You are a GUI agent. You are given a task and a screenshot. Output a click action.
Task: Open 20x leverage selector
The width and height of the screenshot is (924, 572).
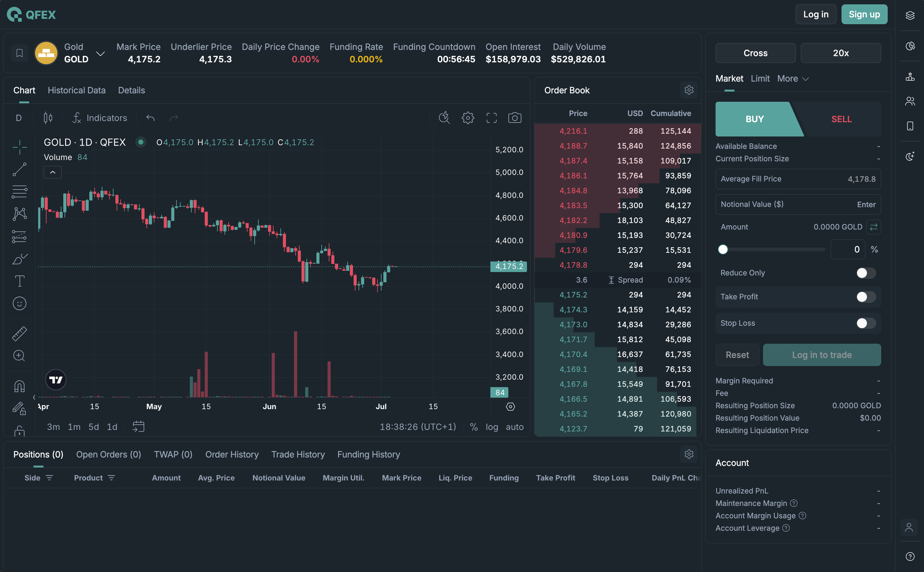click(x=841, y=53)
